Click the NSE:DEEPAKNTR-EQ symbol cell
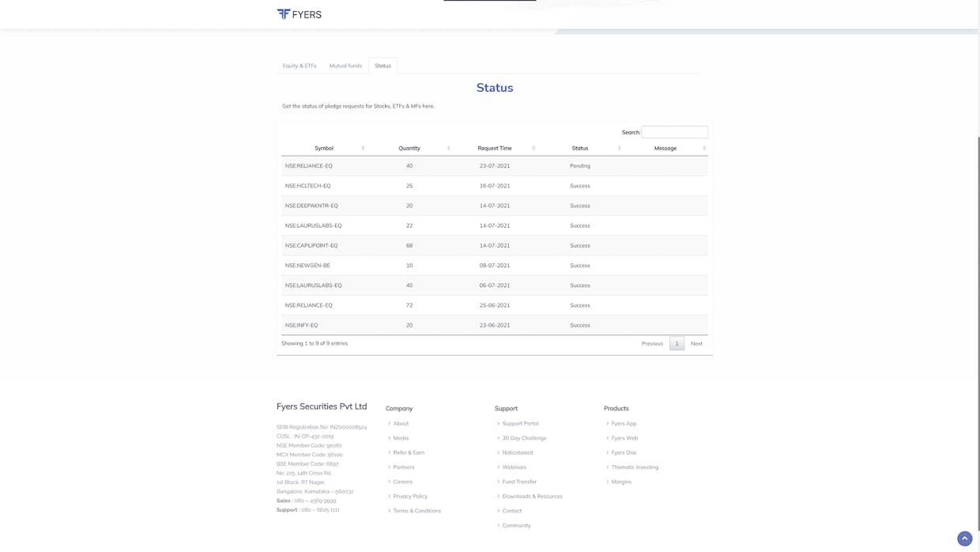This screenshot has width=980, height=552. [x=311, y=206]
